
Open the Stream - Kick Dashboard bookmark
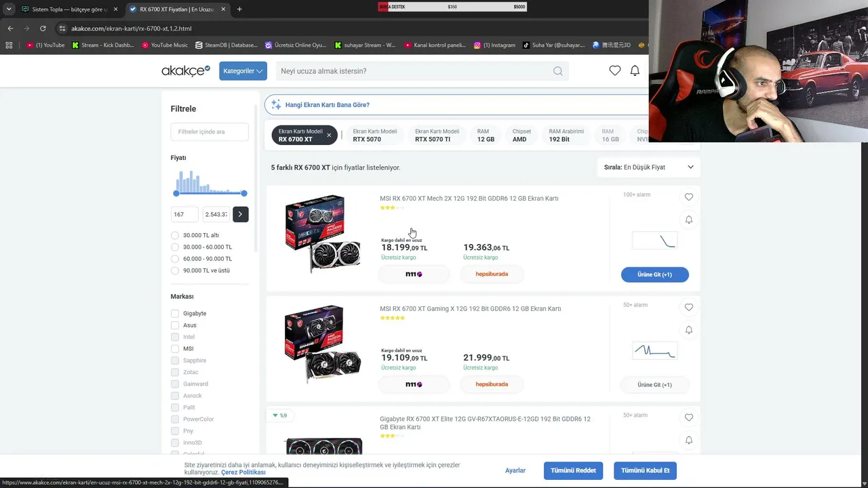[x=102, y=45]
